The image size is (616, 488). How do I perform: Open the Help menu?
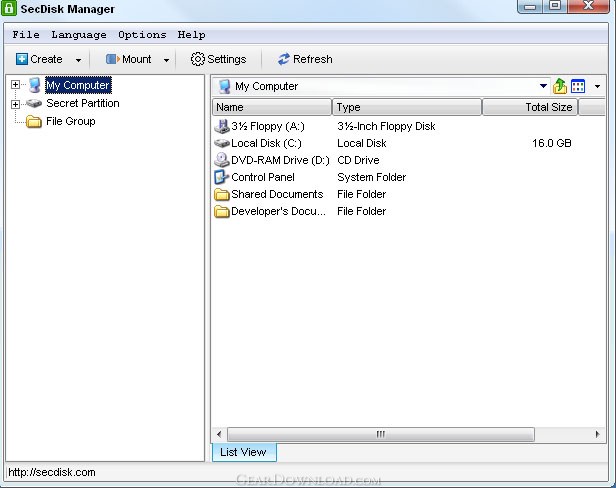(191, 35)
